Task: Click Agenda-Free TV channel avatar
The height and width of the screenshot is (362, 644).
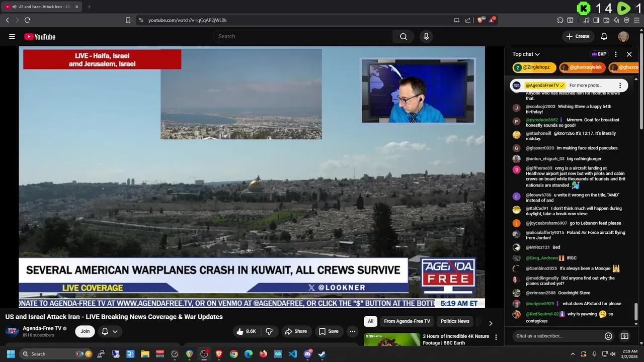Action: pyautogui.click(x=12, y=331)
